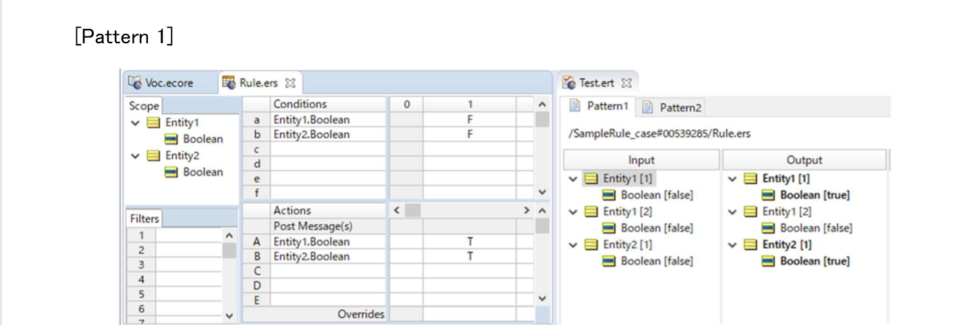Image resolution: width=980 pixels, height=325 pixels.
Task: Close the Rule.ers tab
Action: tap(291, 83)
